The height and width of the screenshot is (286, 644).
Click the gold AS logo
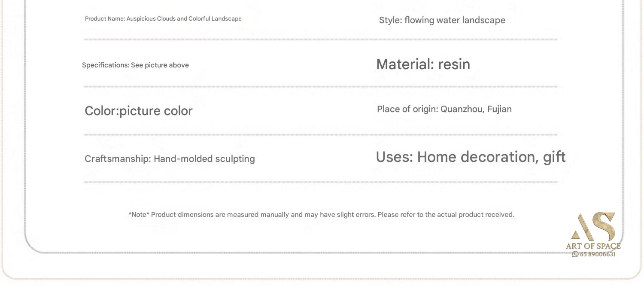(594, 227)
